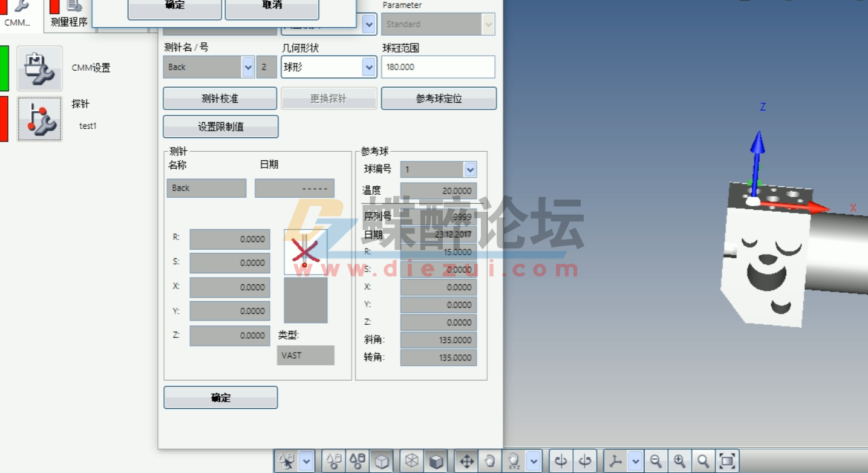Select the CMM设置 settings icon
The image size is (868, 473).
click(x=39, y=68)
